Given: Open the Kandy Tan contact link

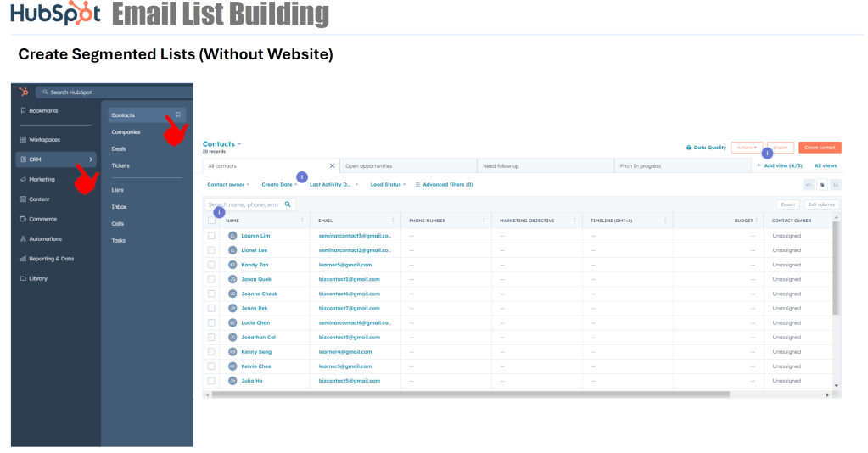Looking at the screenshot, I should point(255,265).
